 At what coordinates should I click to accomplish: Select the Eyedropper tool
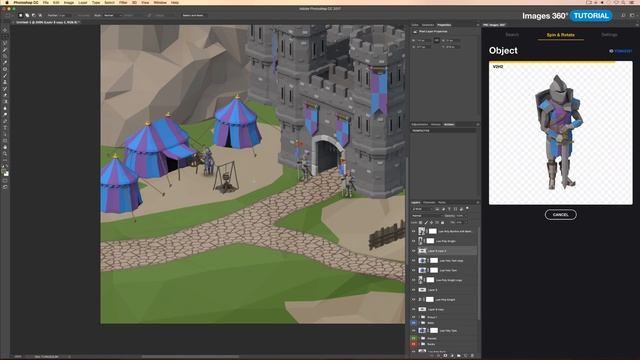click(5, 63)
